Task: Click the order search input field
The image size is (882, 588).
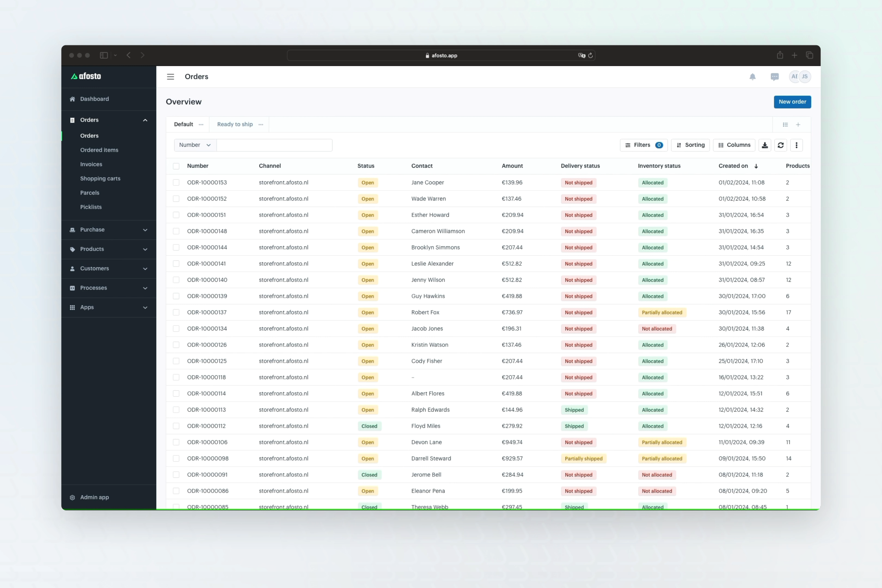Action: click(x=274, y=145)
